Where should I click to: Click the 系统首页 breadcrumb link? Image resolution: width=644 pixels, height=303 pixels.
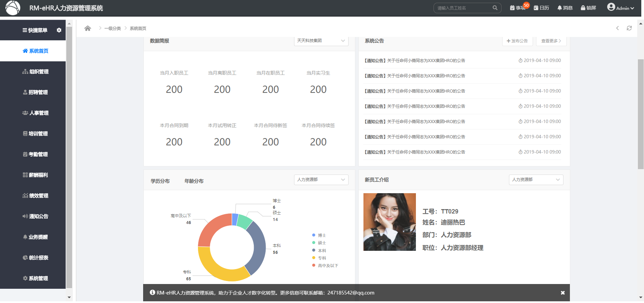point(138,28)
